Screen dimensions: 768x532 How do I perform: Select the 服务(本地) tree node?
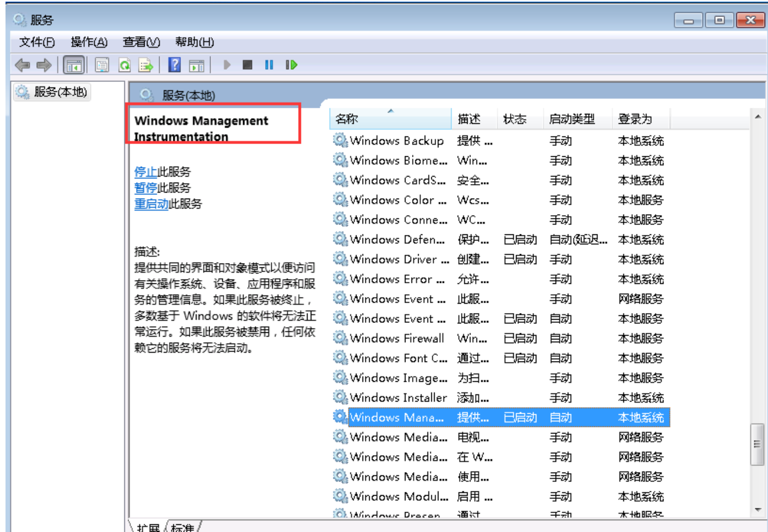coord(52,92)
